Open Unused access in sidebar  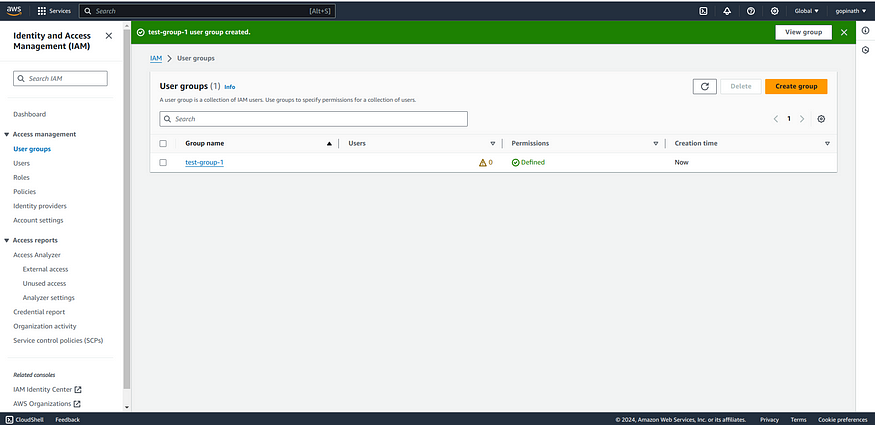click(x=44, y=283)
